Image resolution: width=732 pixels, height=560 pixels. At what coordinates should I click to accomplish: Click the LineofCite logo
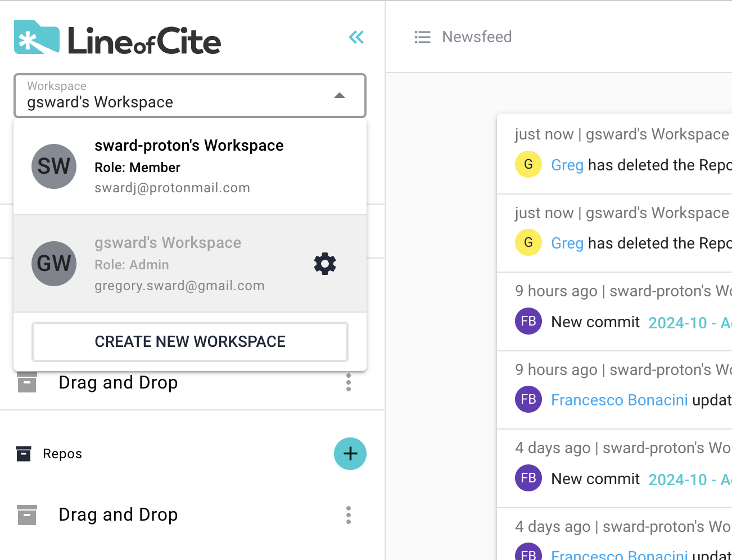118,39
